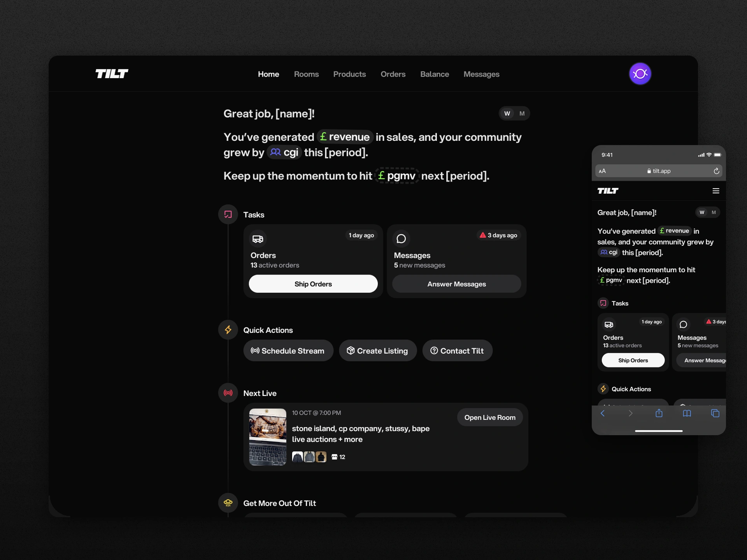The width and height of the screenshot is (747, 560).
Task: Tap the £ pgmv pill in the mobile view
Action: pyautogui.click(x=611, y=280)
